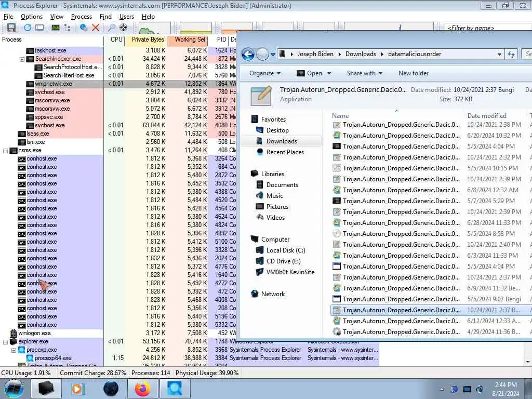
Task: Open the address bar history dropdown arrow
Action: (x=499, y=54)
